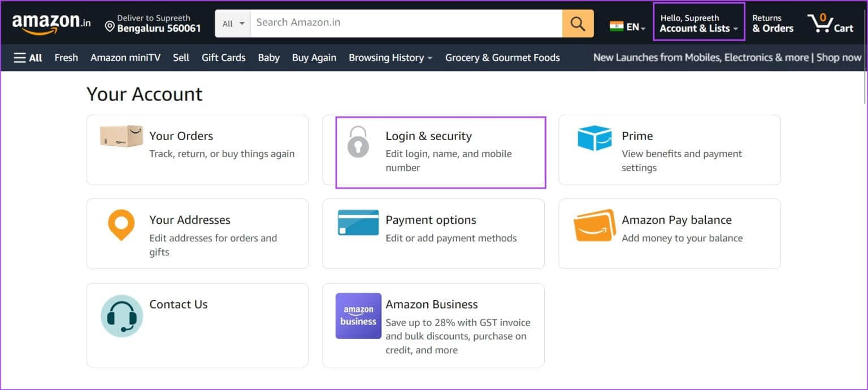The height and width of the screenshot is (390, 868).
Task: Click 'Add money to your balance' text
Action: (x=682, y=238)
